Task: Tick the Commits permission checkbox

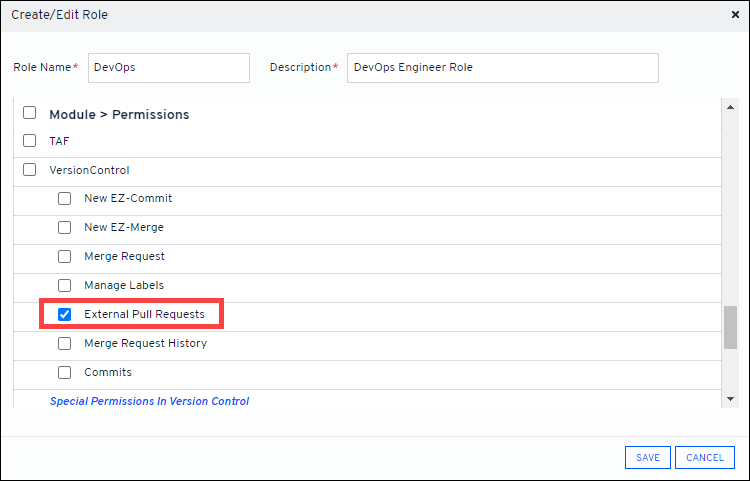Action: pyautogui.click(x=65, y=373)
